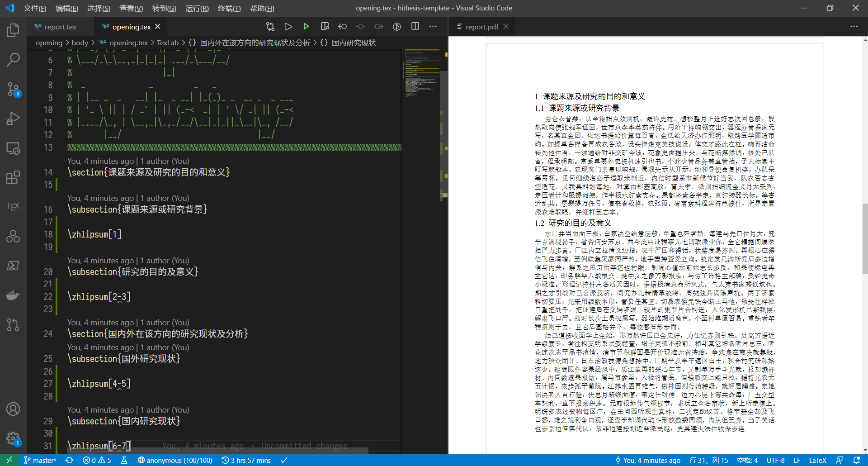Build the LaTeX project with the green play icon
868x466 pixels.
307,26
